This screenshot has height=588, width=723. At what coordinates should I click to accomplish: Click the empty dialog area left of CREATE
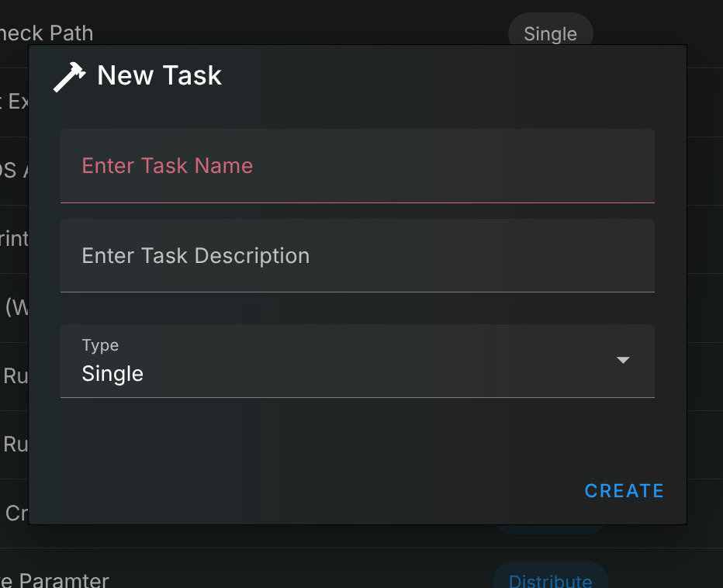coord(310,490)
